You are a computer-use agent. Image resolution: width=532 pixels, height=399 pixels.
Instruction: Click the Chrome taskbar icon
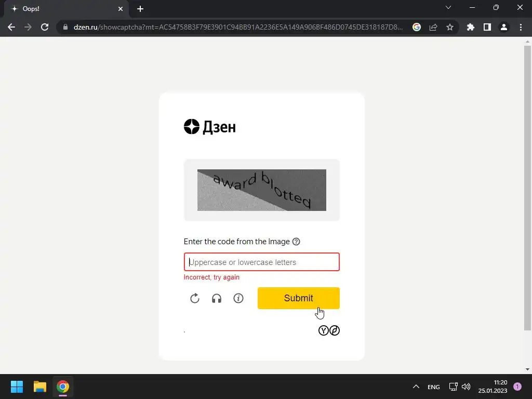[x=63, y=387]
